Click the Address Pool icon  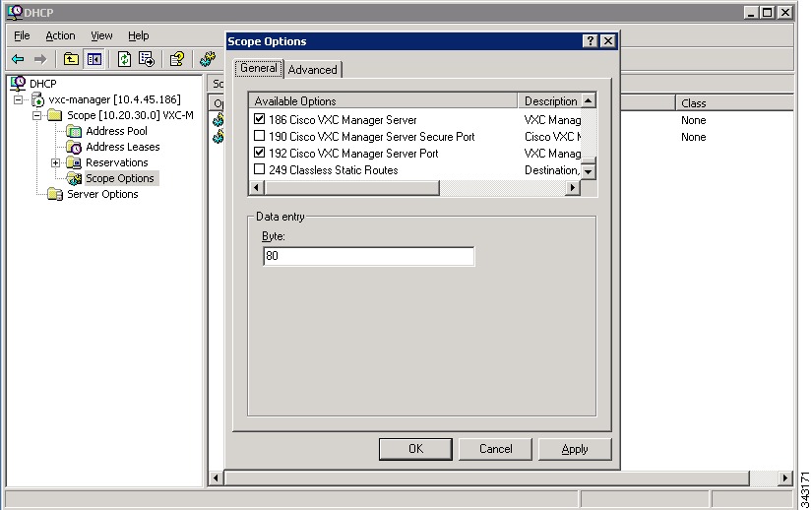[x=74, y=131]
